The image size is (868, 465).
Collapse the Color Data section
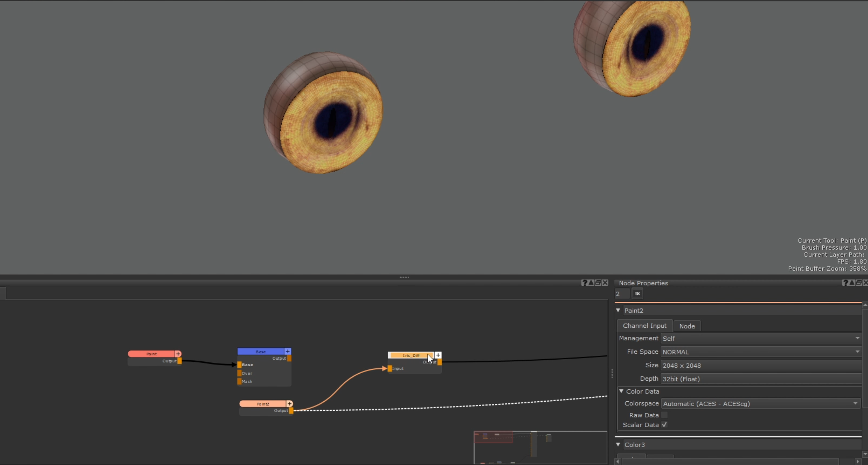coord(621,391)
